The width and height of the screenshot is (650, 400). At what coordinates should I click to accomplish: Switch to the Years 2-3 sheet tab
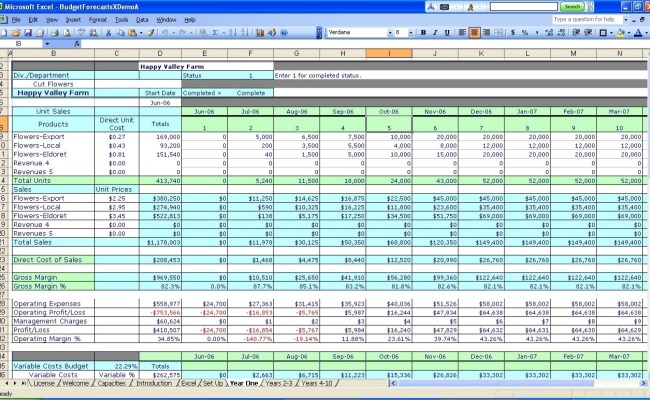point(279,383)
